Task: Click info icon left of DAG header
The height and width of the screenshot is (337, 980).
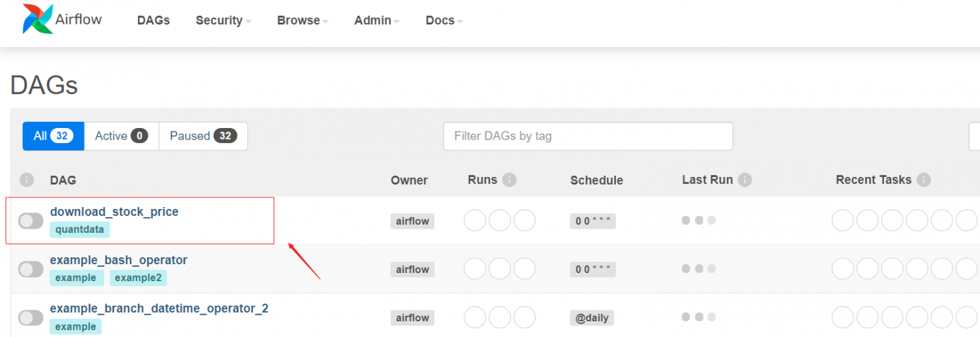Action: [27, 180]
